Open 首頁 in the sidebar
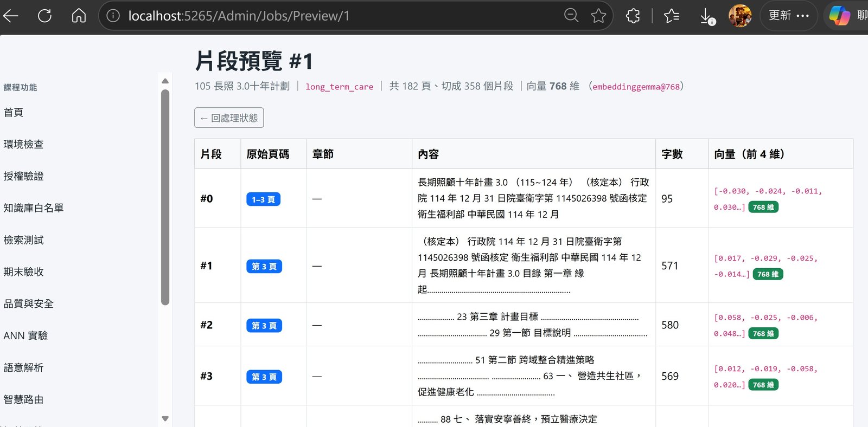The height and width of the screenshot is (427, 868). point(14,113)
